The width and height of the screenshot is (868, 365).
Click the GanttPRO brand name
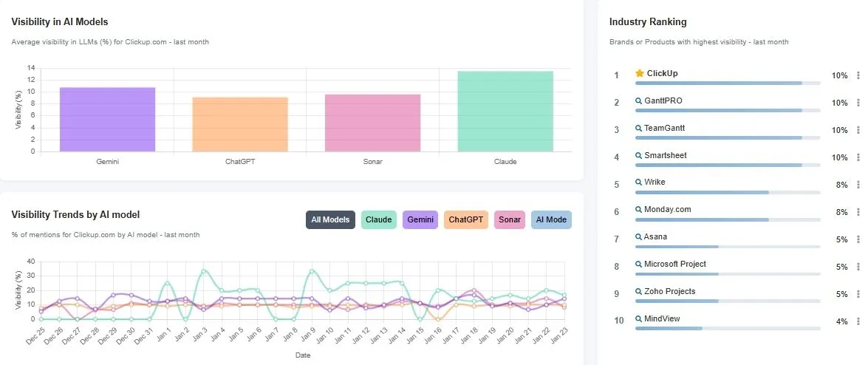663,100
